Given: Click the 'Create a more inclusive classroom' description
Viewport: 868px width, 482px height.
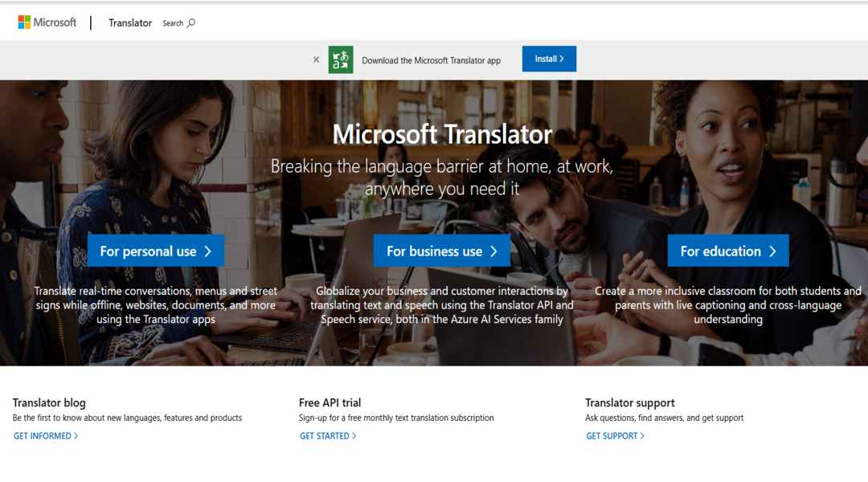Looking at the screenshot, I should 728,305.
